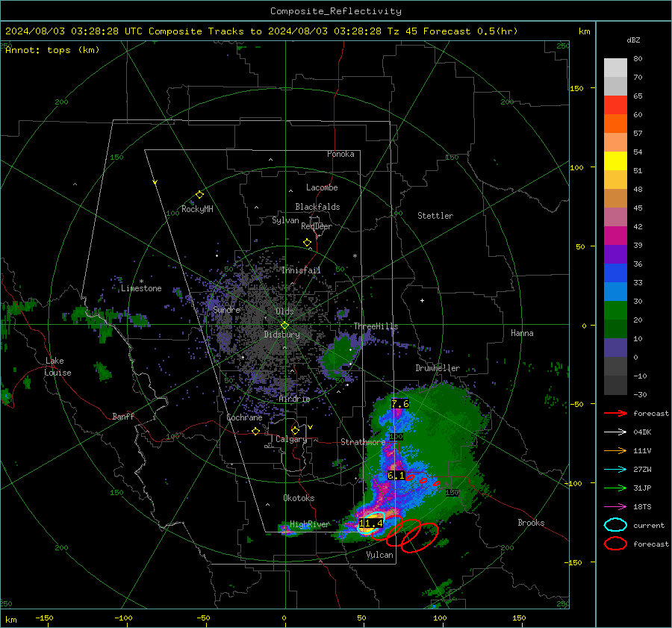This screenshot has height=628, width=672.
Task: Click the 'Annot: tops (km)' annotation text
Action: pyautogui.click(x=52, y=50)
